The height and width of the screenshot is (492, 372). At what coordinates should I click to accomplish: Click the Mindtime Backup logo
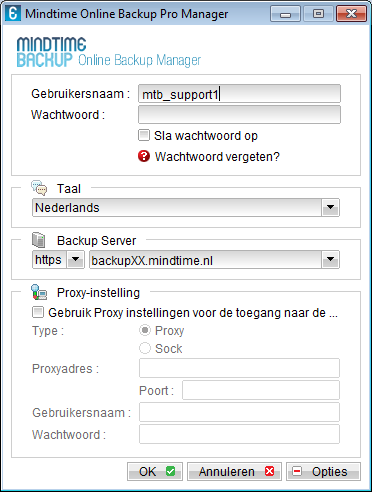pos(51,52)
